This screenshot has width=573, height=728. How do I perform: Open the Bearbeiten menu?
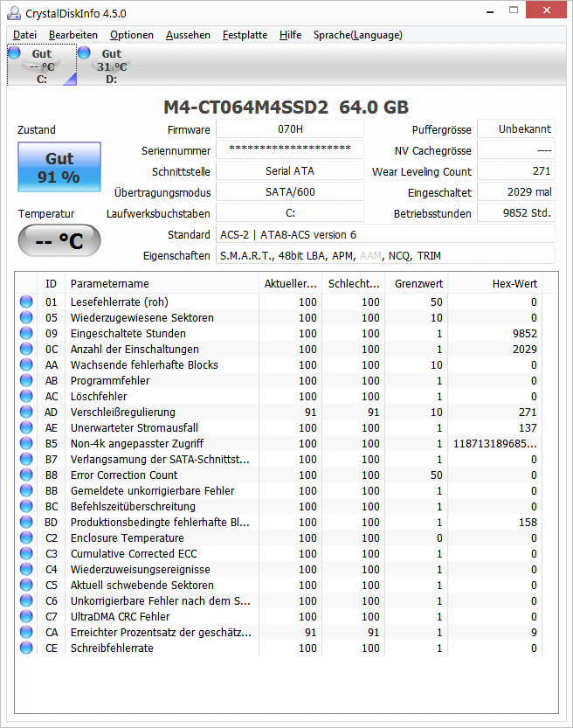tap(73, 35)
